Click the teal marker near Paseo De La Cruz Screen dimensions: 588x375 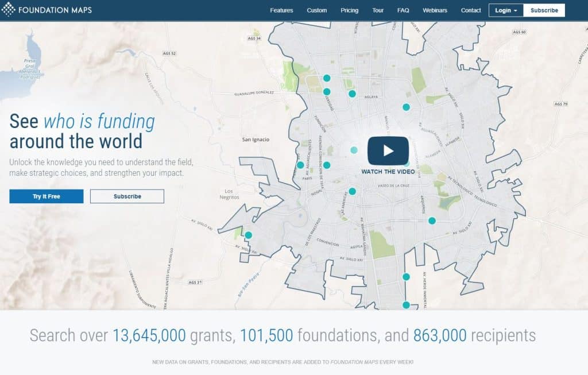point(352,190)
